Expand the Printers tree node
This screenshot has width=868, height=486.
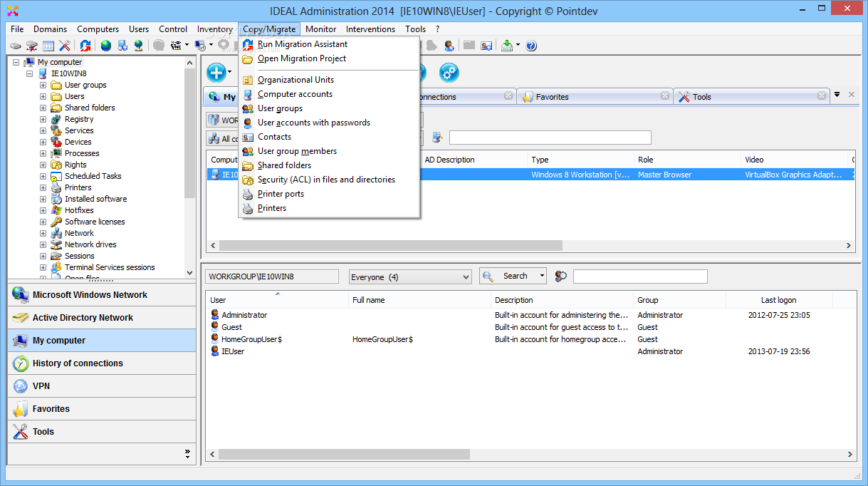[43, 187]
